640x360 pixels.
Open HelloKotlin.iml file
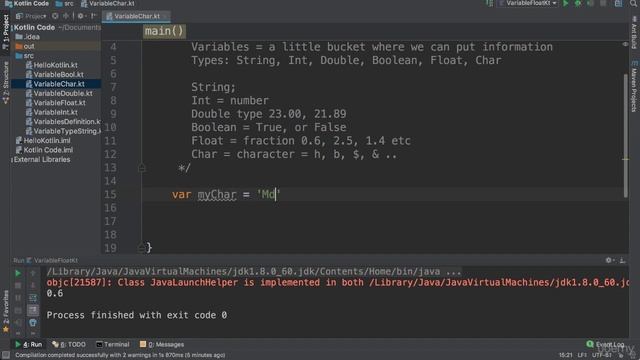[x=43, y=140]
